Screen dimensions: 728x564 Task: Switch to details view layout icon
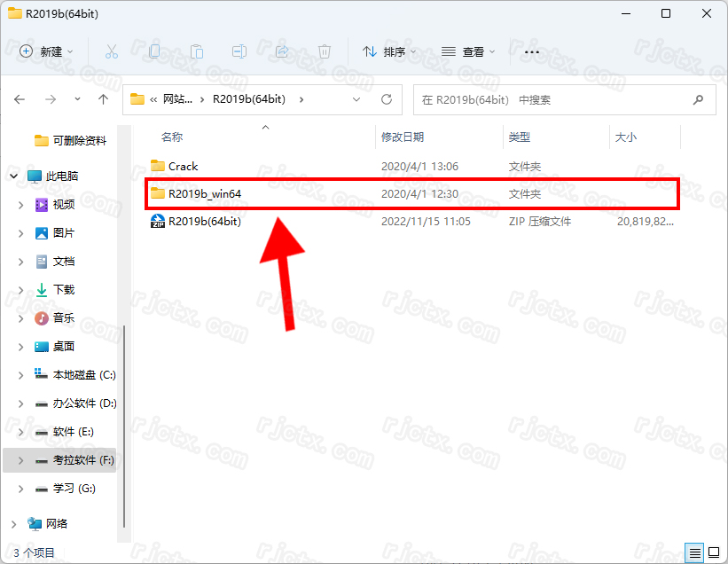[x=695, y=552]
